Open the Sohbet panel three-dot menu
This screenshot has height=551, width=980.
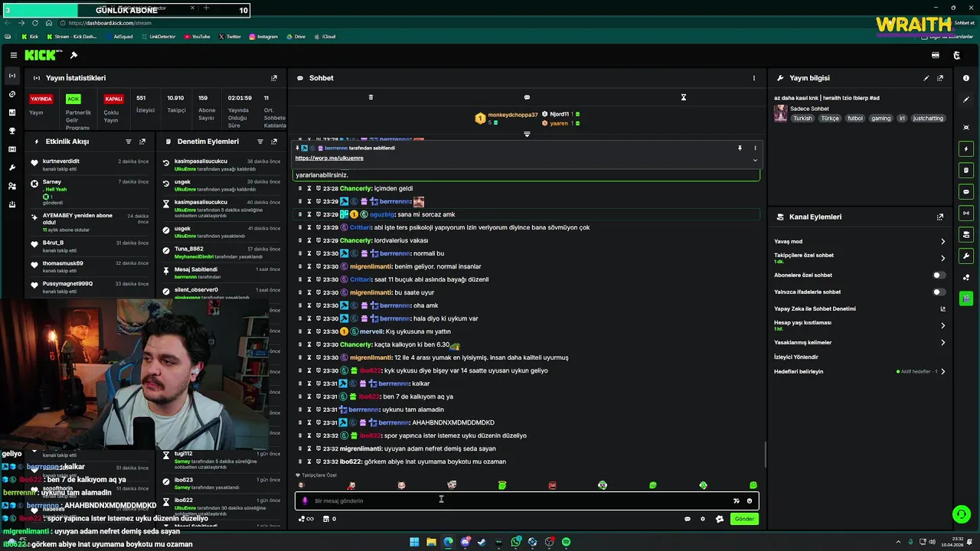coord(753,78)
